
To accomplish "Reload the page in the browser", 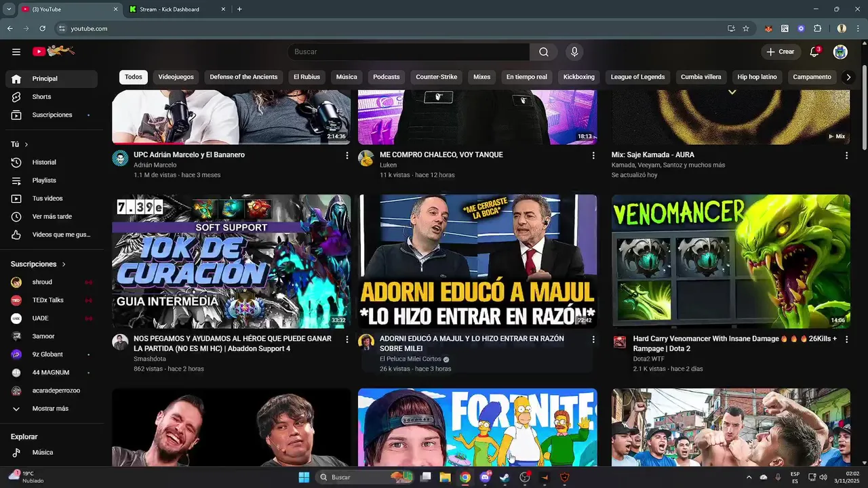I will tap(42, 28).
